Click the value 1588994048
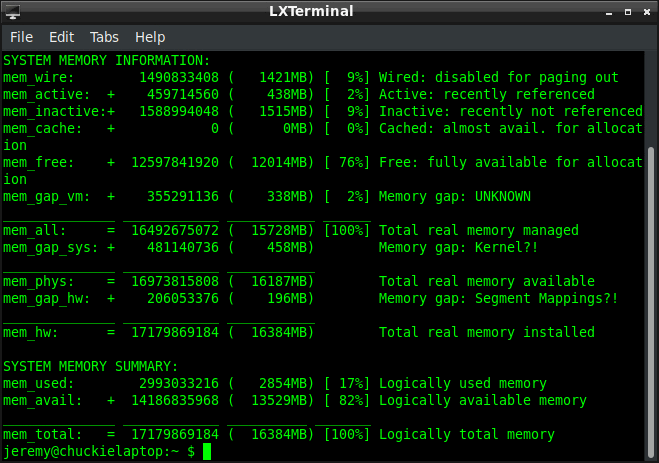Screen dimensions: 659x463 pos(179,111)
